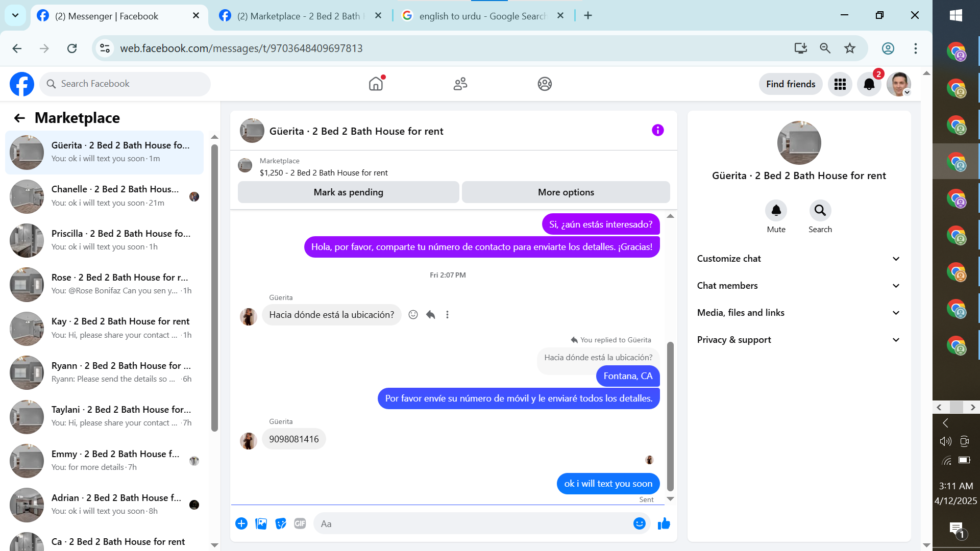Close the Google Search browser tab
Viewport: 980px width, 551px height.
point(560,16)
